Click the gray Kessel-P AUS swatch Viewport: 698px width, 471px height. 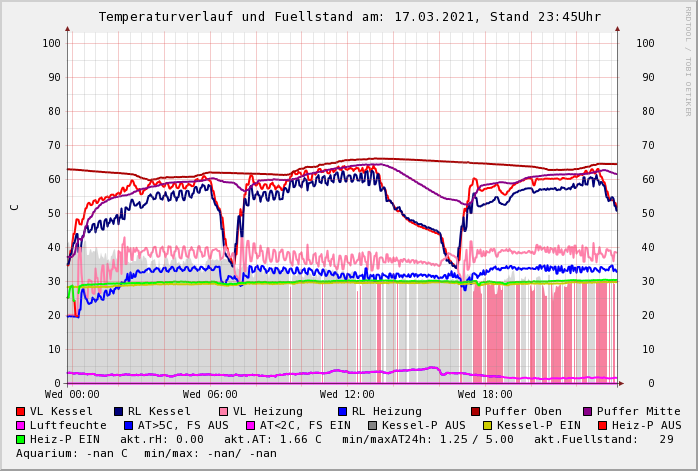click(x=373, y=426)
